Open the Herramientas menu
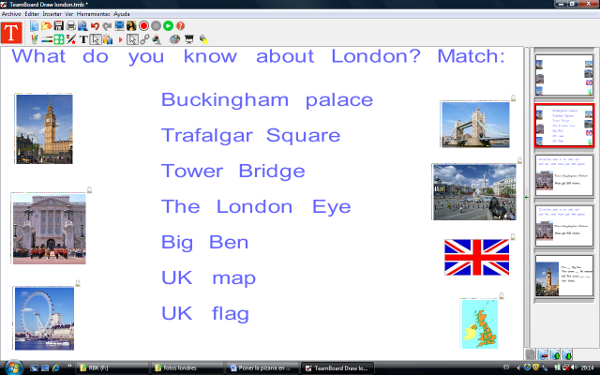The height and width of the screenshot is (375, 600). click(93, 14)
